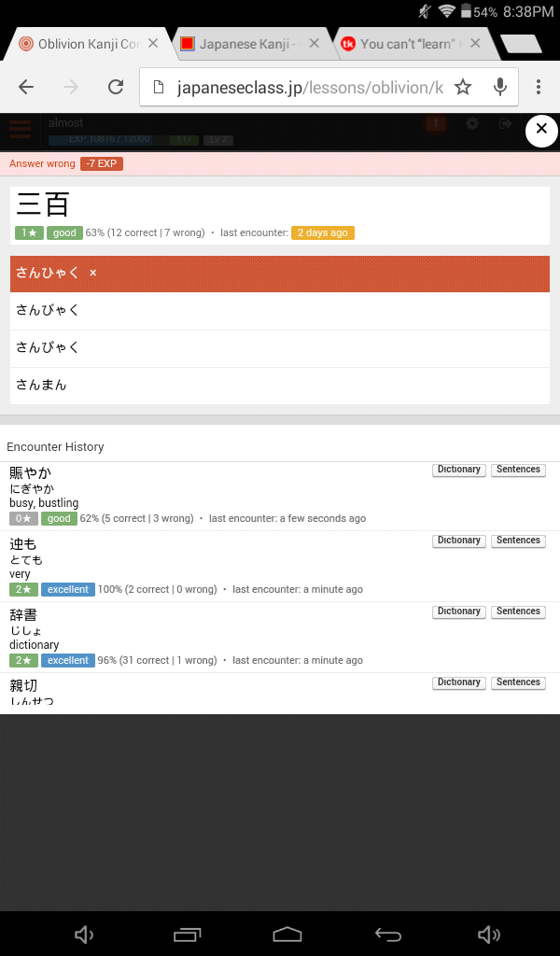Viewport: 560px width, 956px height.
Task: Close the Oblivion Kanji tab
Action: [153, 44]
